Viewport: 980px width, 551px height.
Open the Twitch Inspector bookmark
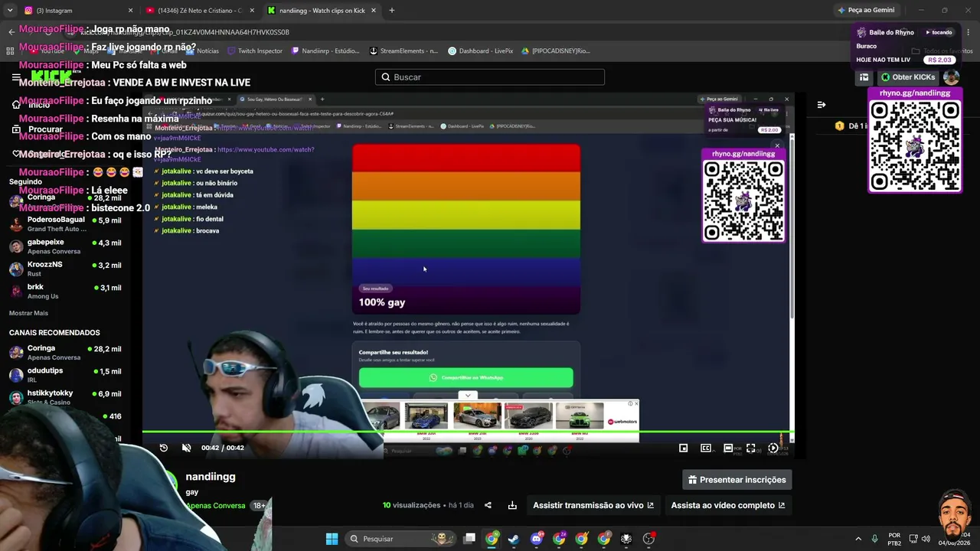coord(255,51)
